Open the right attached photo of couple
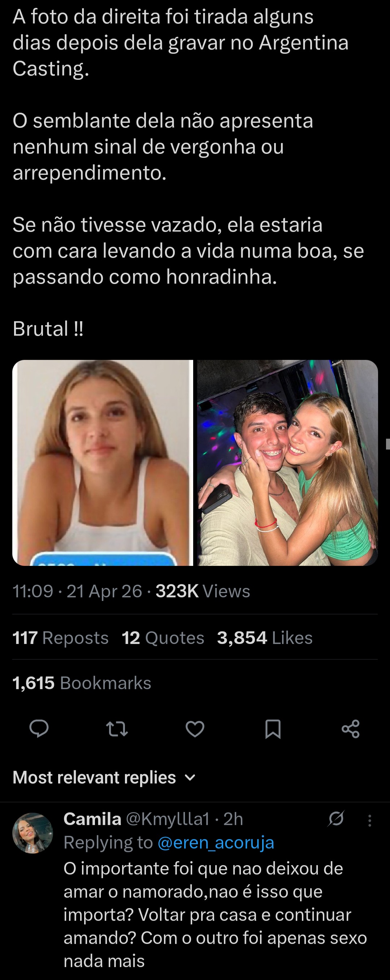390x980 pixels. 287,463
